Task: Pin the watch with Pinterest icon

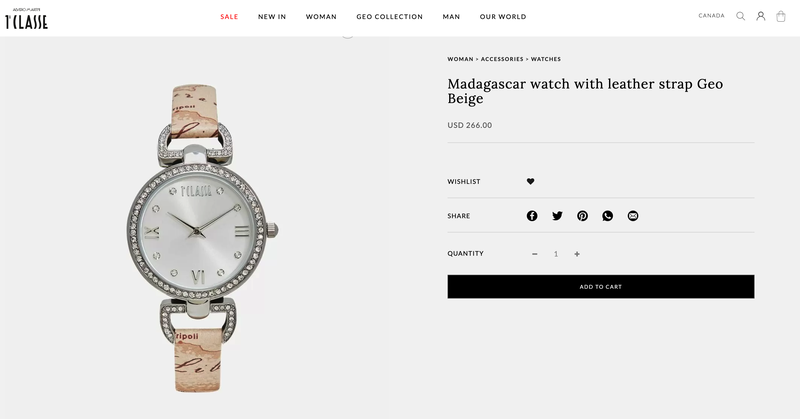Action: tap(582, 216)
